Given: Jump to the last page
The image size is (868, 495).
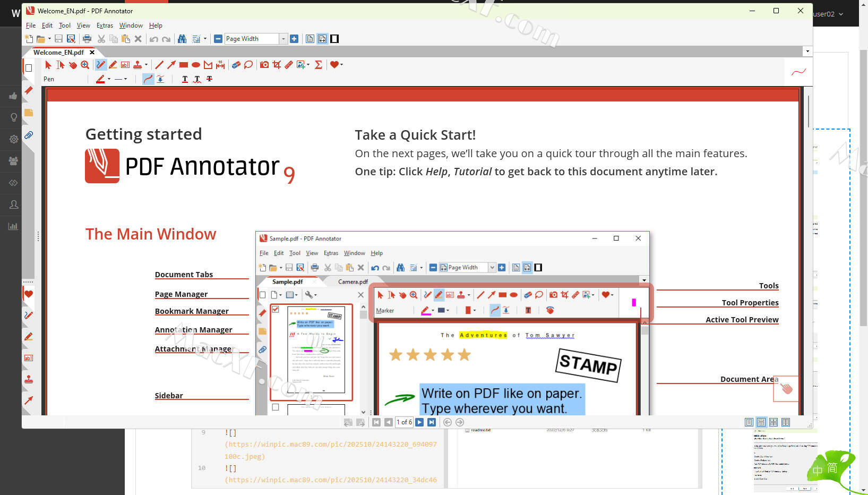Looking at the screenshot, I should point(432,422).
